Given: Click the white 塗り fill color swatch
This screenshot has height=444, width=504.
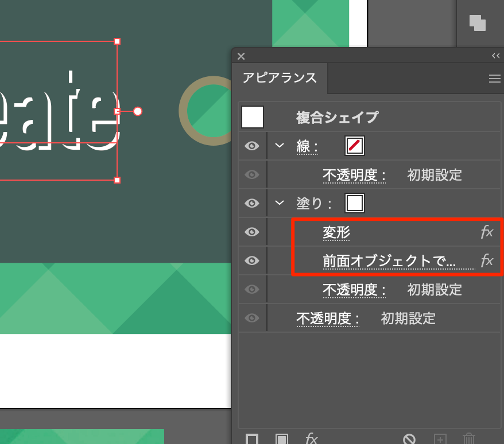Looking at the screenshot, I should tap(355, 203).
